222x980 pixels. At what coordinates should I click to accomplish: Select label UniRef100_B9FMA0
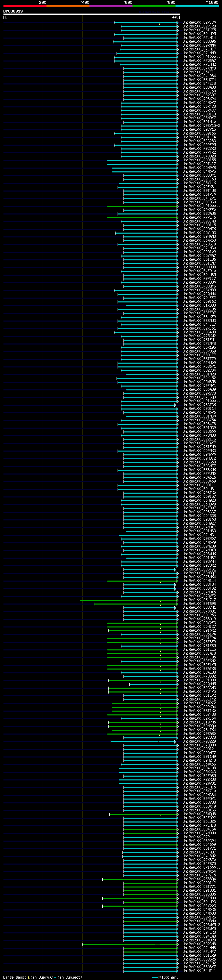point(199,898)
